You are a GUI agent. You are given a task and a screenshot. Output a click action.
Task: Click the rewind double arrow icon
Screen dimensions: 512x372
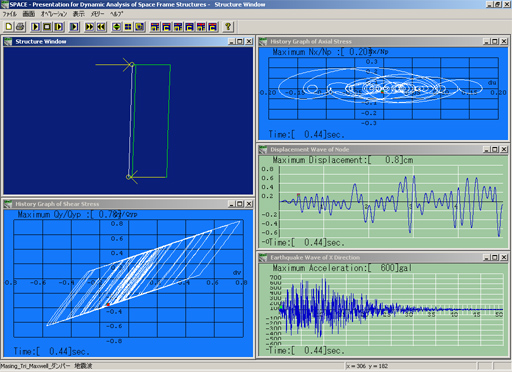(x=101, y=27)
